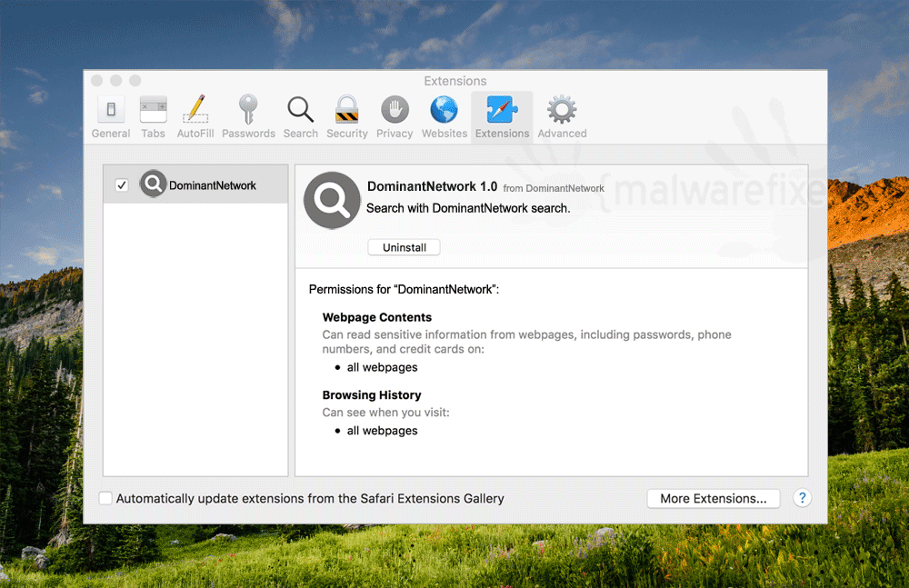Open the General preferences pane
This screenshot has width=909, height=588.
[x=111, y=117]
